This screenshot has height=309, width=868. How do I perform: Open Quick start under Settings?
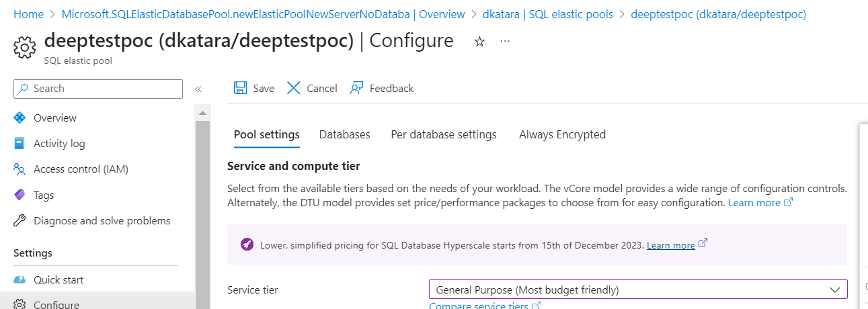[58, 279]
